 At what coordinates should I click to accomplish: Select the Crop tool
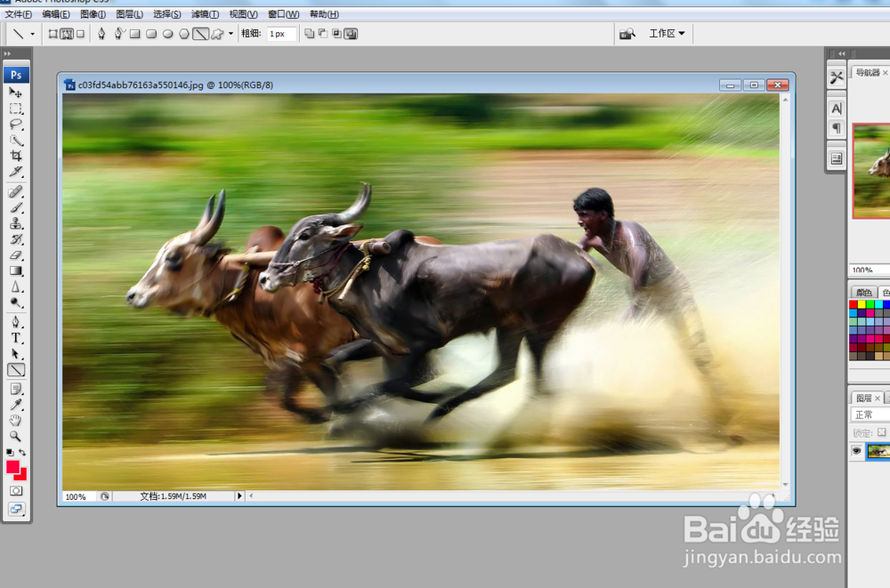click(x=16, y=156)
